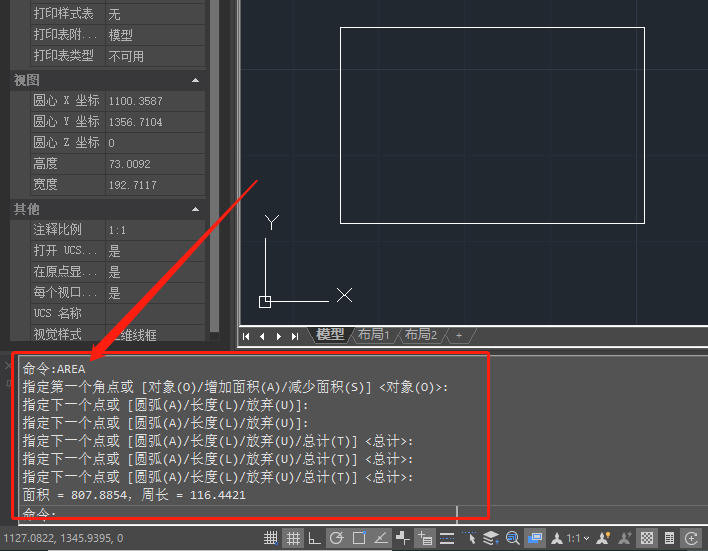Click 高度 value 73.0092
Screen dimensions: 708x551
pyautogui.click(x=155, y=164)
